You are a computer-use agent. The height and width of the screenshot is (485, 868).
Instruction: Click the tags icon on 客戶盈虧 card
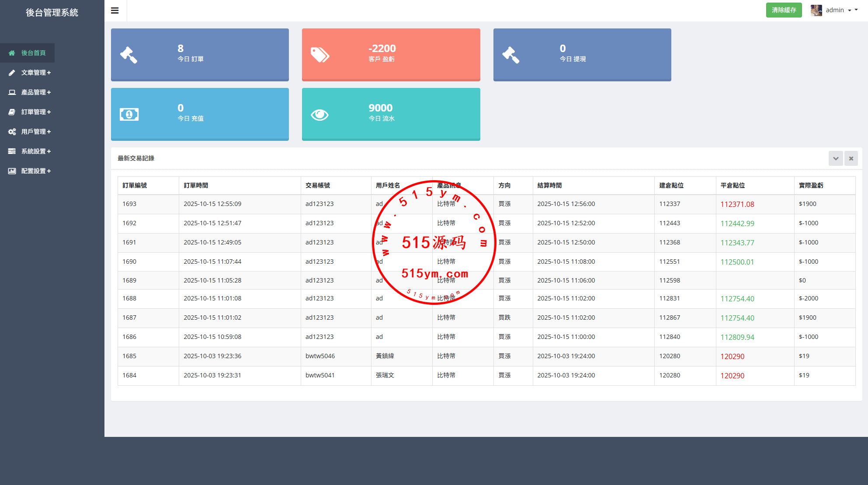click(x=319, y=55)
